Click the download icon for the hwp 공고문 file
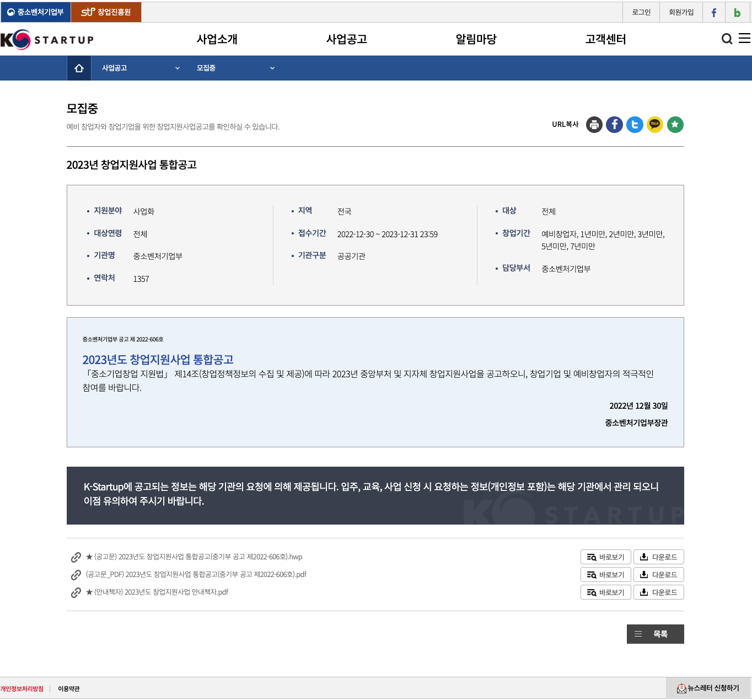The height and width of the screenshot is (700, 752). click(x=643, y=557)
